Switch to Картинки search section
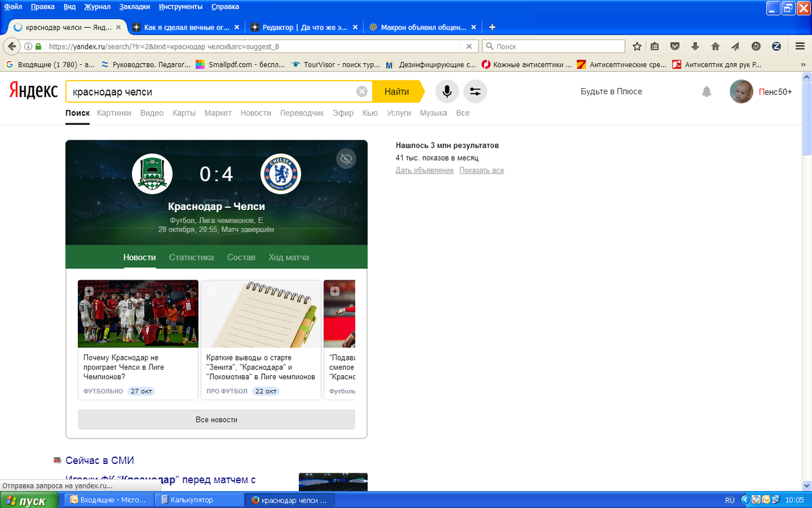The height and width of the screenshot is (508, 812). tap(114, 113)
